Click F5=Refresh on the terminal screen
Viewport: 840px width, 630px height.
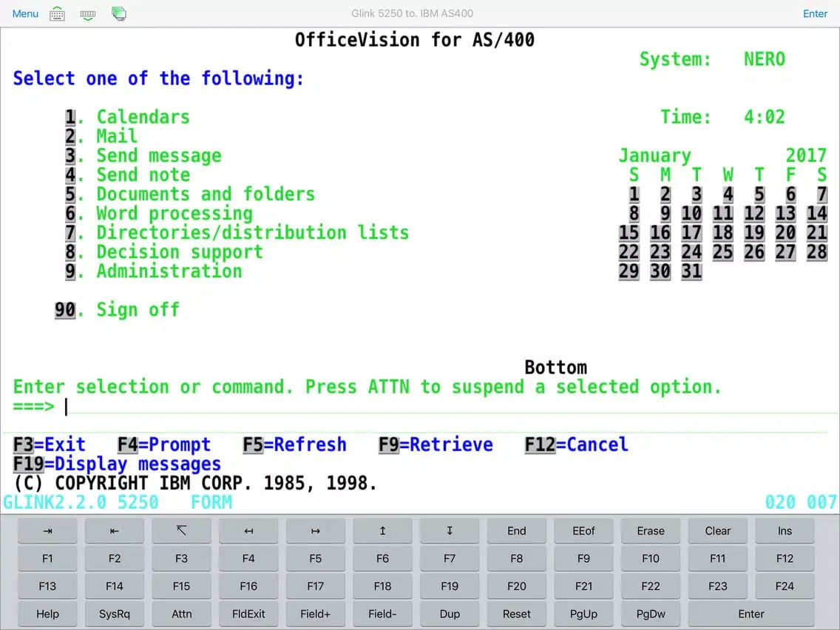(294, 444)
